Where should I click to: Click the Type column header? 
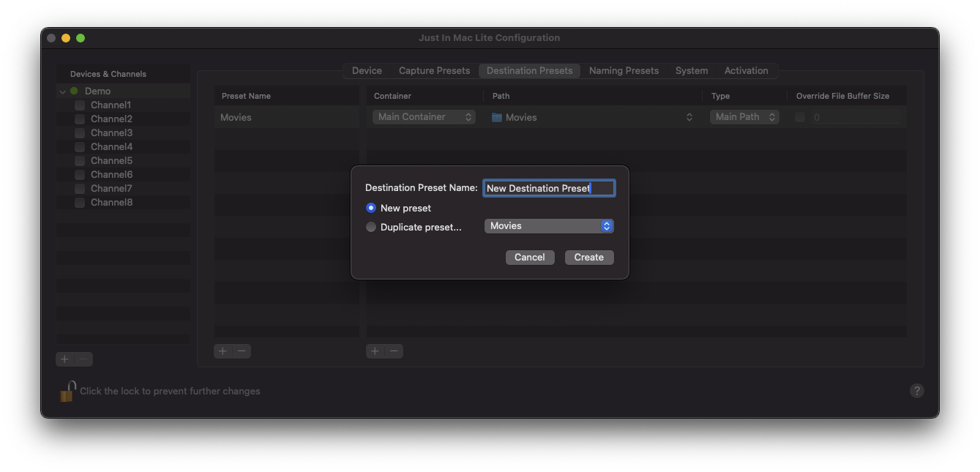744,96
